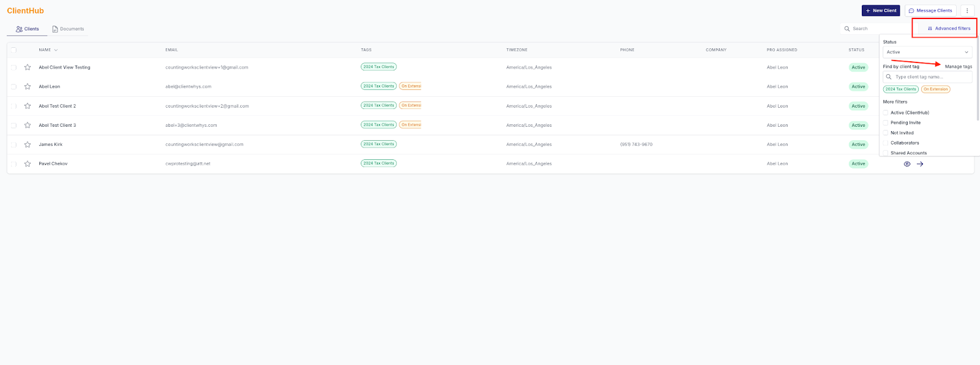Favorite James Kirk with the star icon
980x365 pixels.
click(x=28, y=145)
